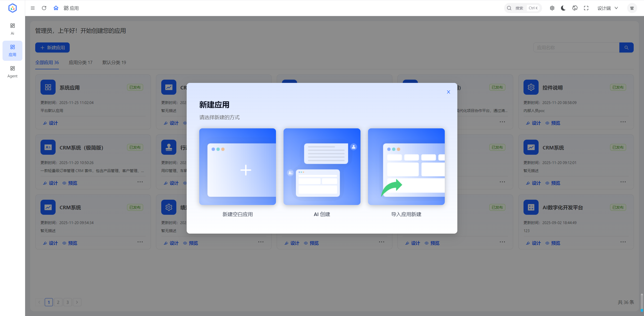Enter fullscreen mode with the fullscreen icon
Viewport: 644px width, 316px height.
tap(586, 8)
